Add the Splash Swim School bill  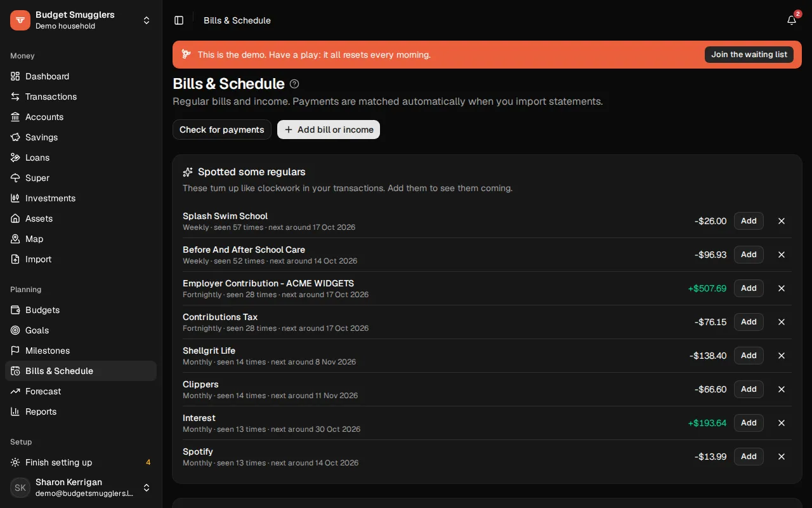point(749,221)
